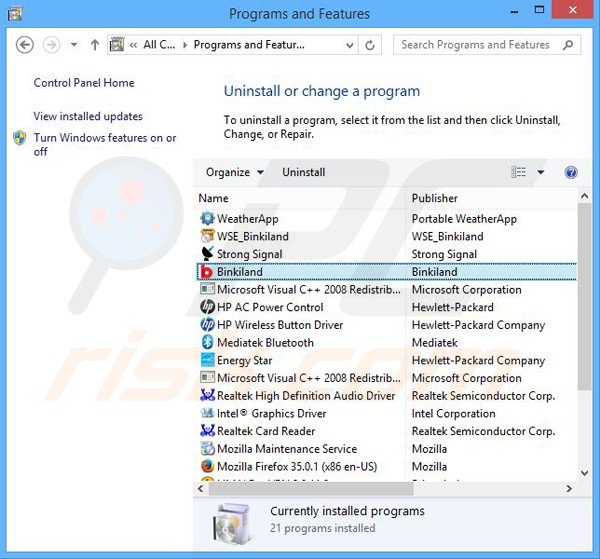600x559 pixels.
Task: Click vertical scrollbar up arrow
Action: tap(584, 197)
